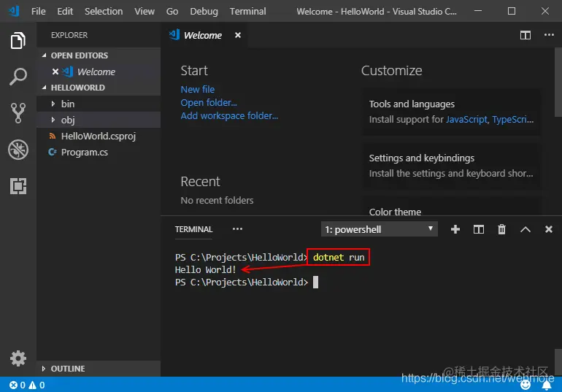Open the Color theme card

451,207
